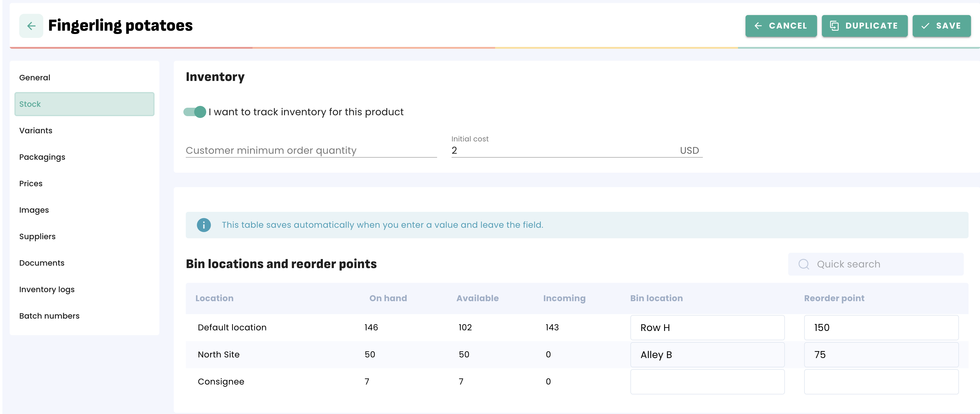Save the product with the Save button
The height and width of the screenshot is (414, 980).
pos(941,26)
